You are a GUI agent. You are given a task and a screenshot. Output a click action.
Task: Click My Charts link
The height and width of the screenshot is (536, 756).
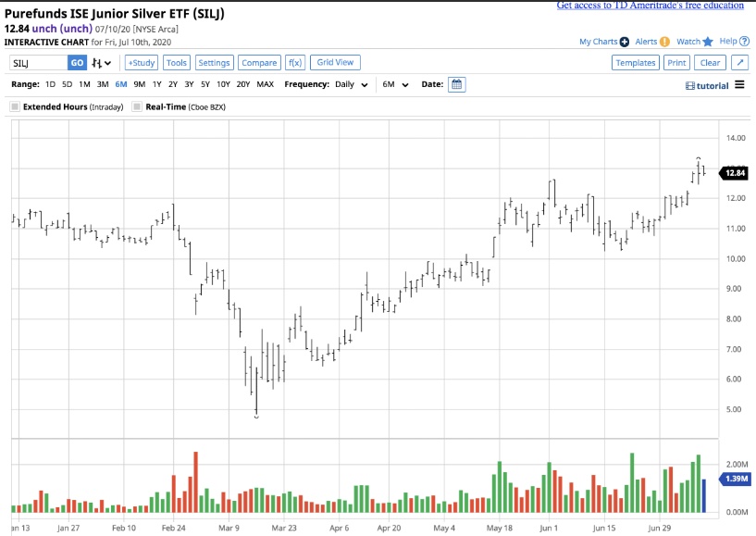599,42
